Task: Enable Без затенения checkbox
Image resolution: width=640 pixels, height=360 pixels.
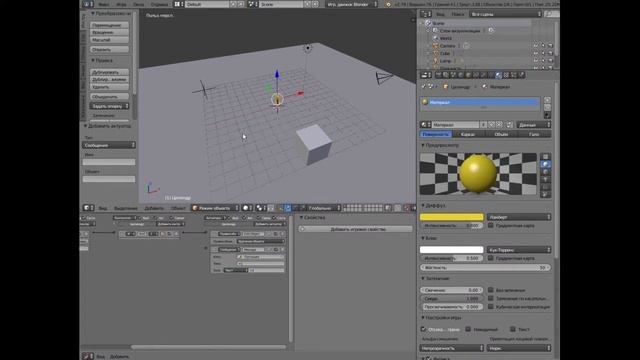Action: (491, 290)
